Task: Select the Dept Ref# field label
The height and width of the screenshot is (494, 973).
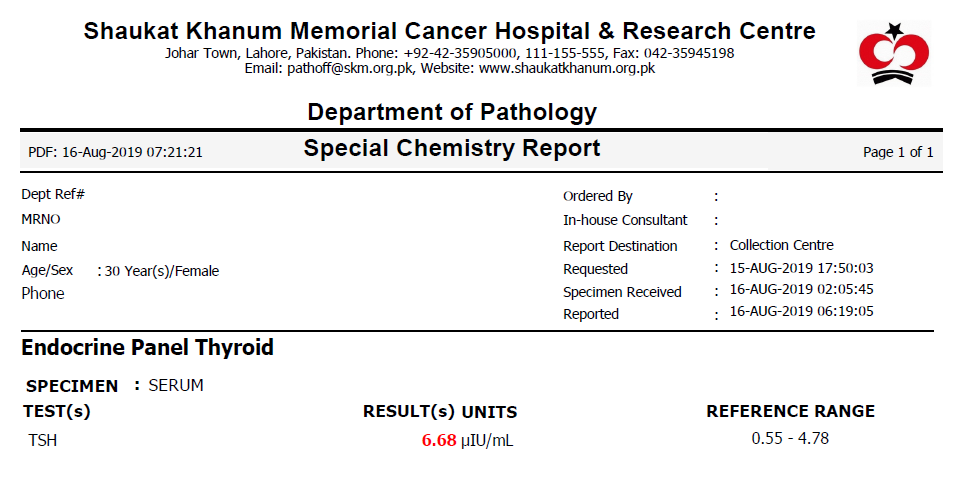Action: coord(53,194)
